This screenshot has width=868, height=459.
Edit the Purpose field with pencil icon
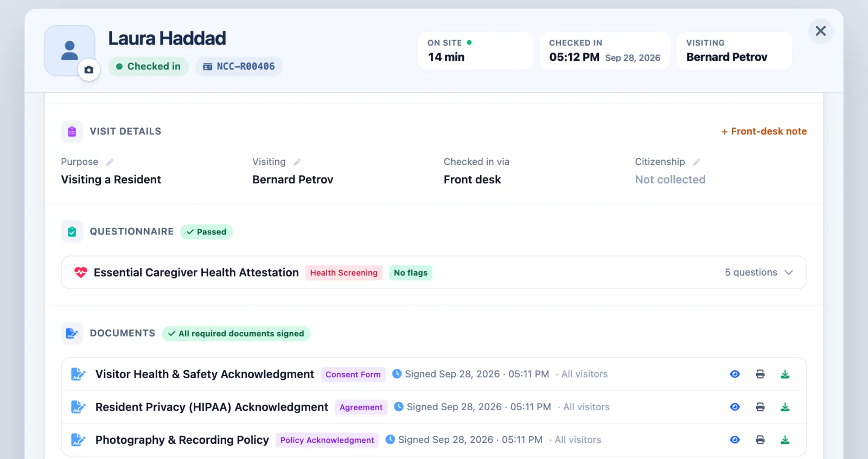pos(110,162)
